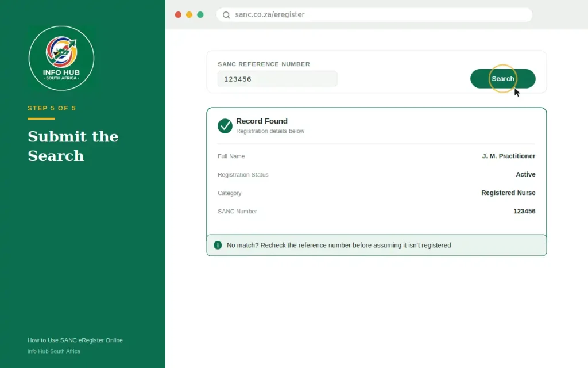The height and width of the screenshot is (368, 588).
Task: Focus the SANC Reference Number input field
Action: tap(277, 79)
